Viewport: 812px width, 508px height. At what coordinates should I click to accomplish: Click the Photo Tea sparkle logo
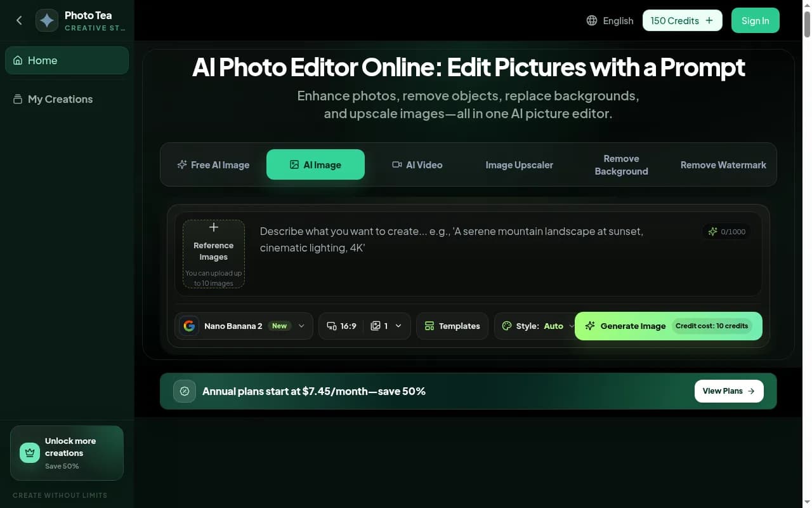47,20
